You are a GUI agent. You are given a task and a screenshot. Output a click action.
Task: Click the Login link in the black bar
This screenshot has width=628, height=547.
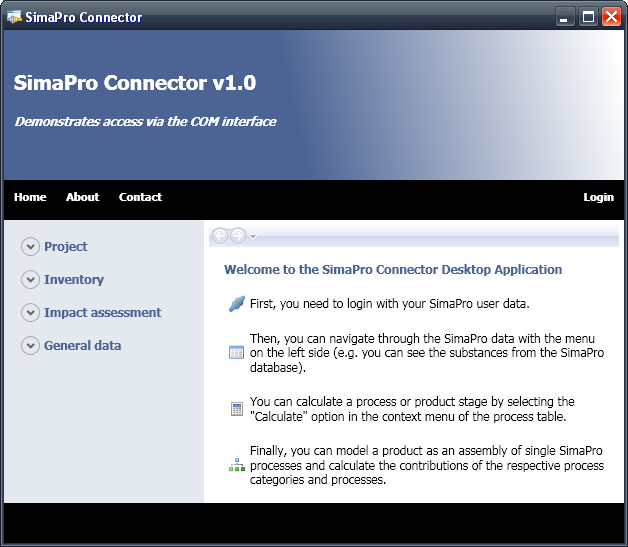pos(598,197)
